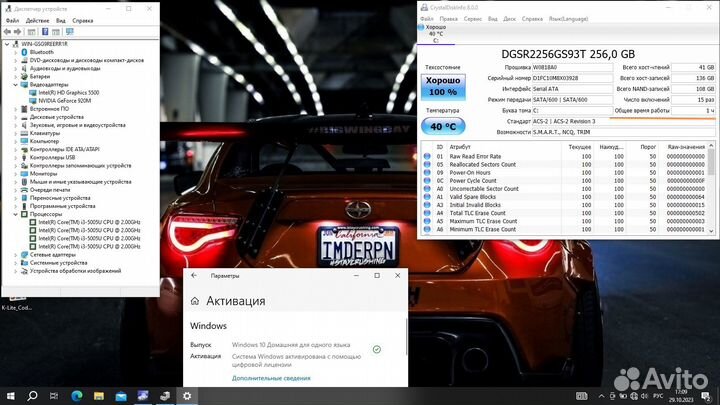Open Сервис menu in CrystalDiskInfo
Viewport: 720px width, 405px height.
pos(472,19)
